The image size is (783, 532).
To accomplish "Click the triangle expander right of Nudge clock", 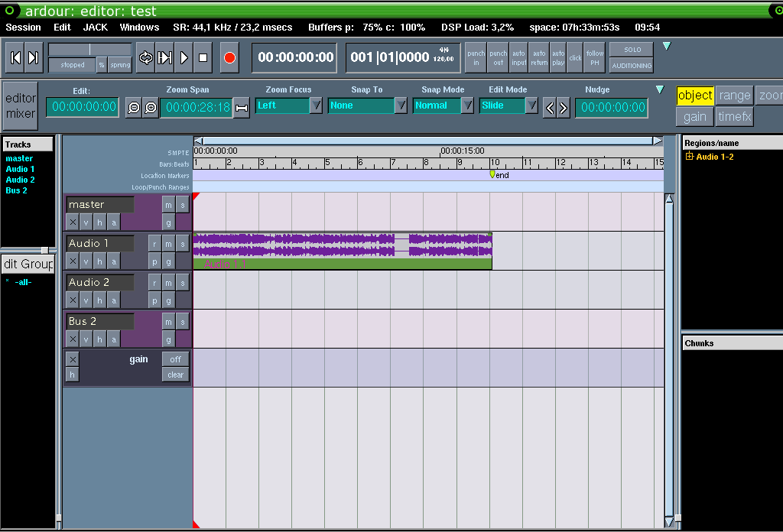I will [x=660, y=90].
